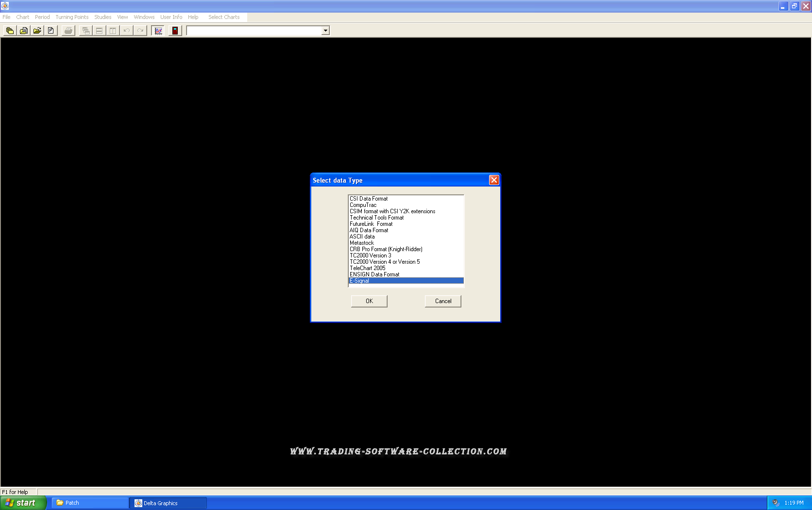The image size is (812, 510).
Task: Click the open folder toolbar icon
Action: click(x=37, y=31)
